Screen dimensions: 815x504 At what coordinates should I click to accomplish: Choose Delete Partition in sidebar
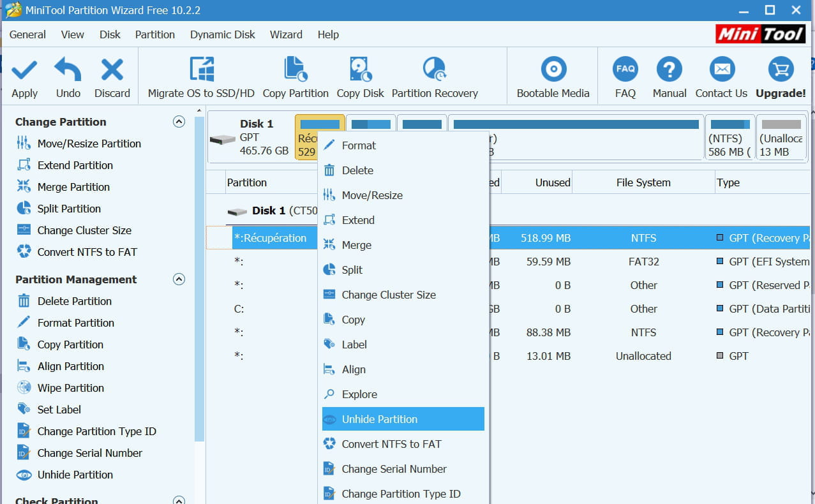[74, 301]
